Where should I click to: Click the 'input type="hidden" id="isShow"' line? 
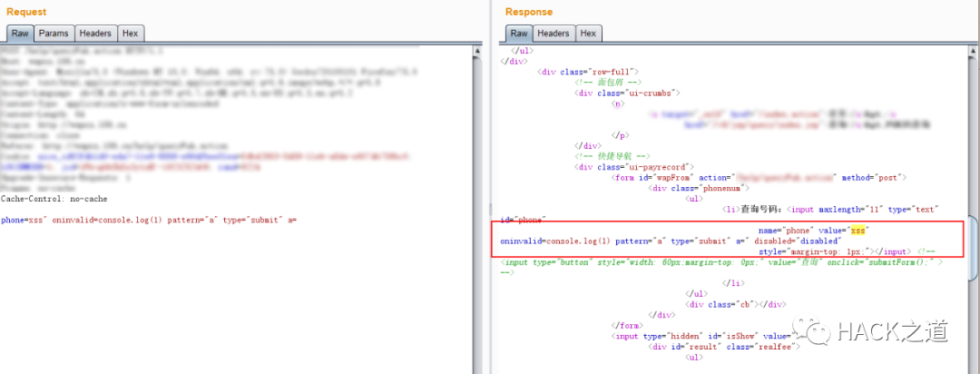click(704, 336)
